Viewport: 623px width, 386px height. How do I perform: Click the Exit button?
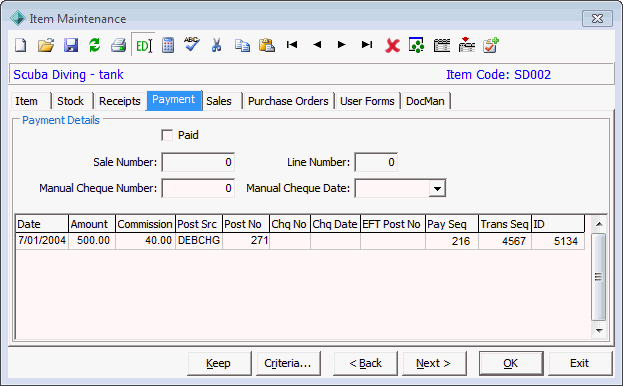pos(580,363)
